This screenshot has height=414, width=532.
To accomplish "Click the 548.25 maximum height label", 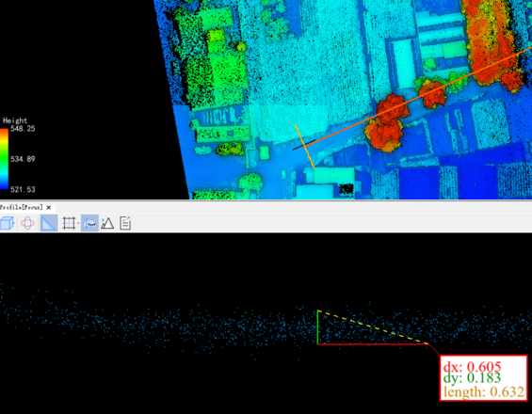I will [x=23, y=129].
